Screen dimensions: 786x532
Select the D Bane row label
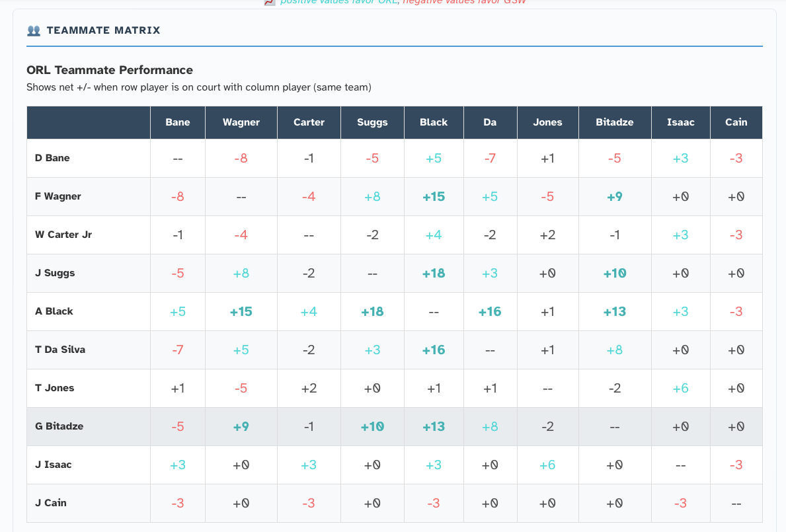(52, 158)
